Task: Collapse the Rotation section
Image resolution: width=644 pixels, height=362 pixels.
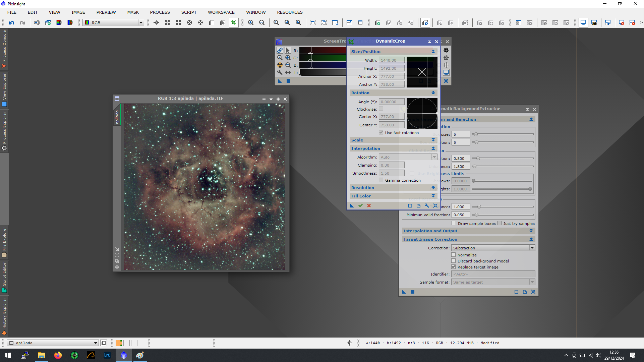Action: [x=433, y=93]
